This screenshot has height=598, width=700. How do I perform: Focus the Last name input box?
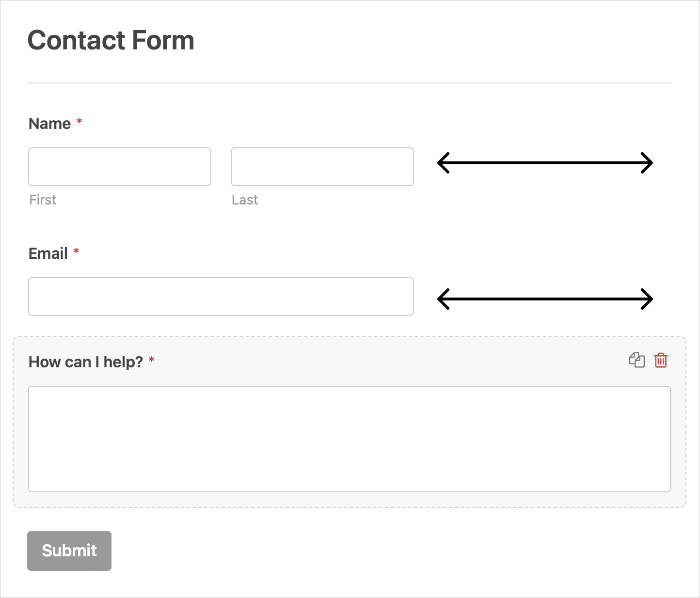click(322, 167)
